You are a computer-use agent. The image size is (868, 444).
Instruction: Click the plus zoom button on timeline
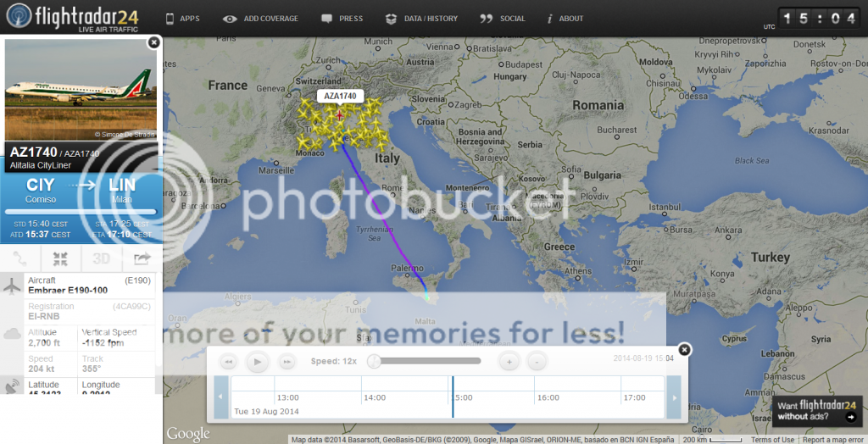(509, 362)
